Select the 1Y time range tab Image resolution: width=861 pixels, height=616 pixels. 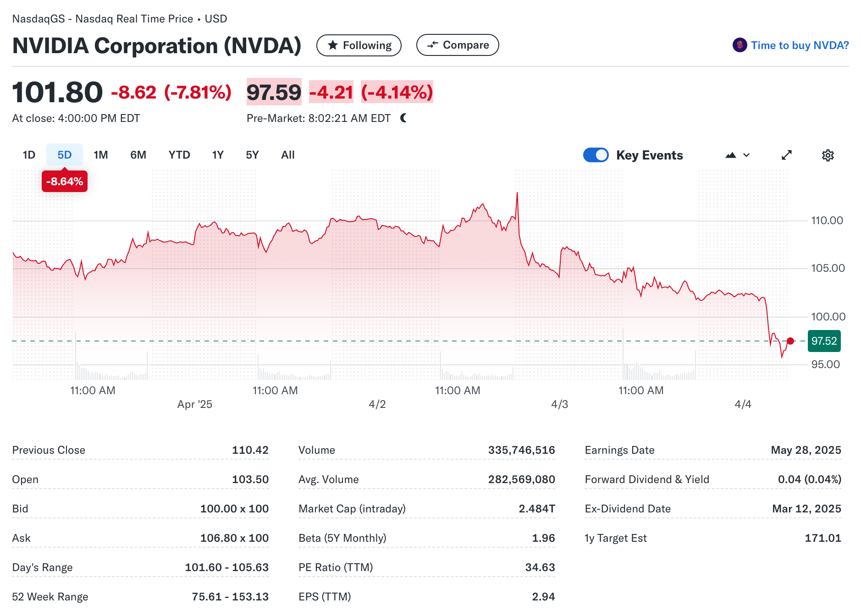coord(218,155)
